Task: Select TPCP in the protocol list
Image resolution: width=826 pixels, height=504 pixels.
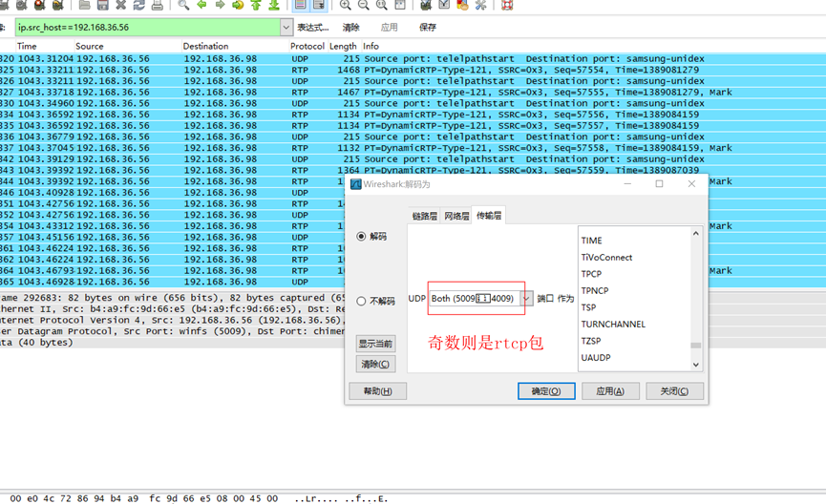Action: point(591,274)
